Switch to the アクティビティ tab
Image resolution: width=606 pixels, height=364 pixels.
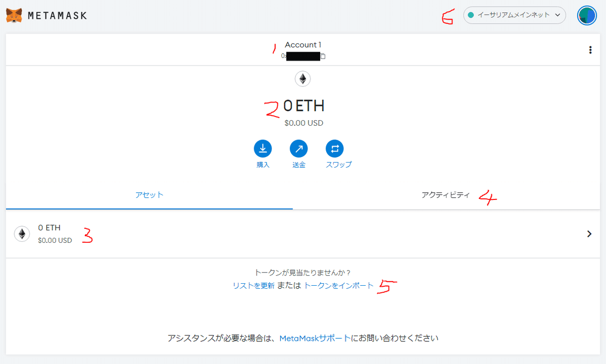click(x=446, y=195)
